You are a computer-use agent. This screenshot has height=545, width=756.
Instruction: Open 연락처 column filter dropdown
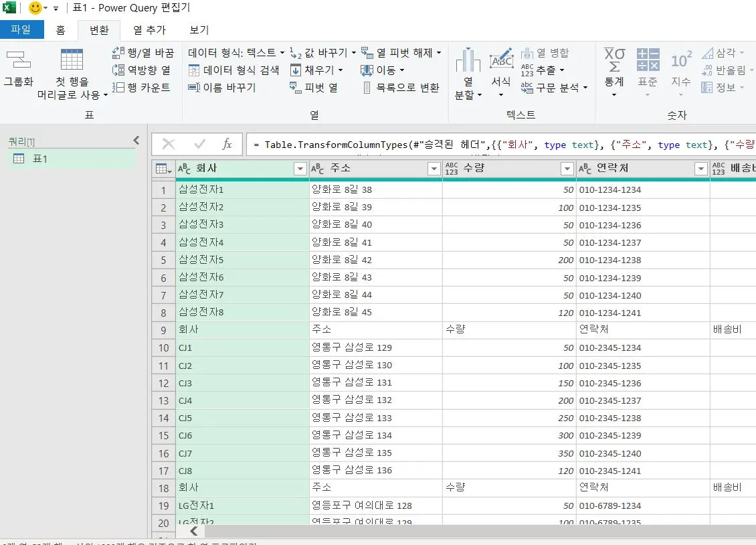coord(700,168)
